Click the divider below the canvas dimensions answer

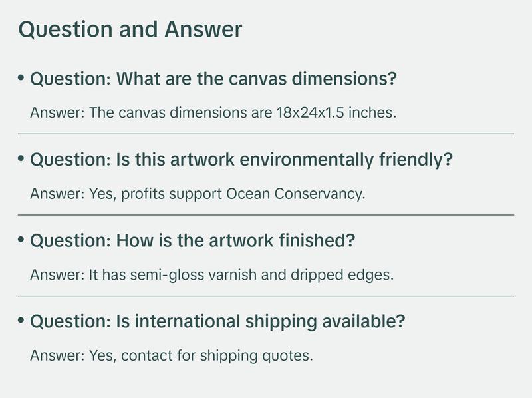pyautogui.click(x=266, y=134)
